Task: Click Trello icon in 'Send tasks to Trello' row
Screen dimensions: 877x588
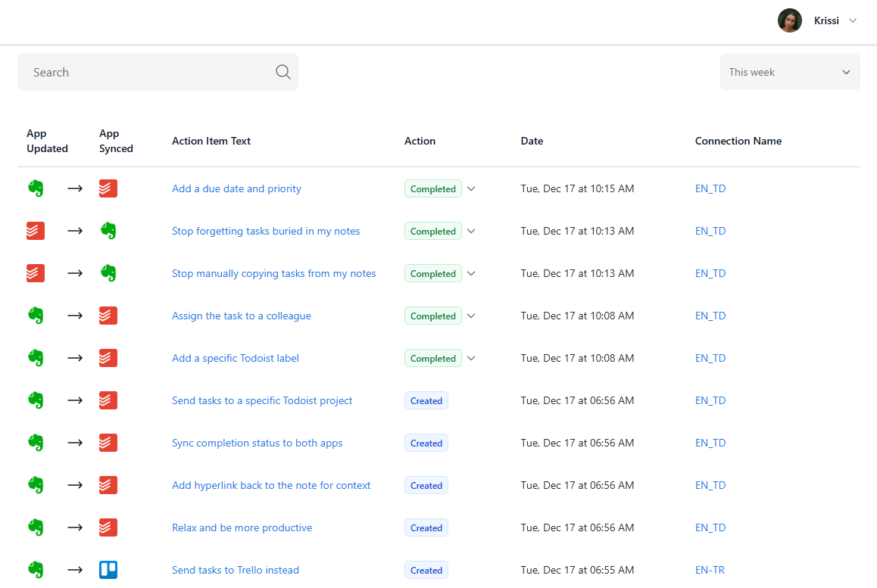Action: coord(108,570)
